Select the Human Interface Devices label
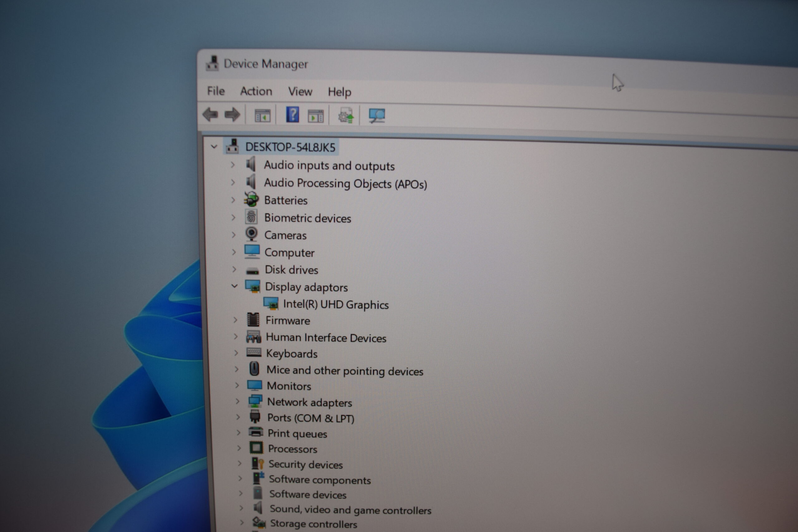 click(326, 338)
